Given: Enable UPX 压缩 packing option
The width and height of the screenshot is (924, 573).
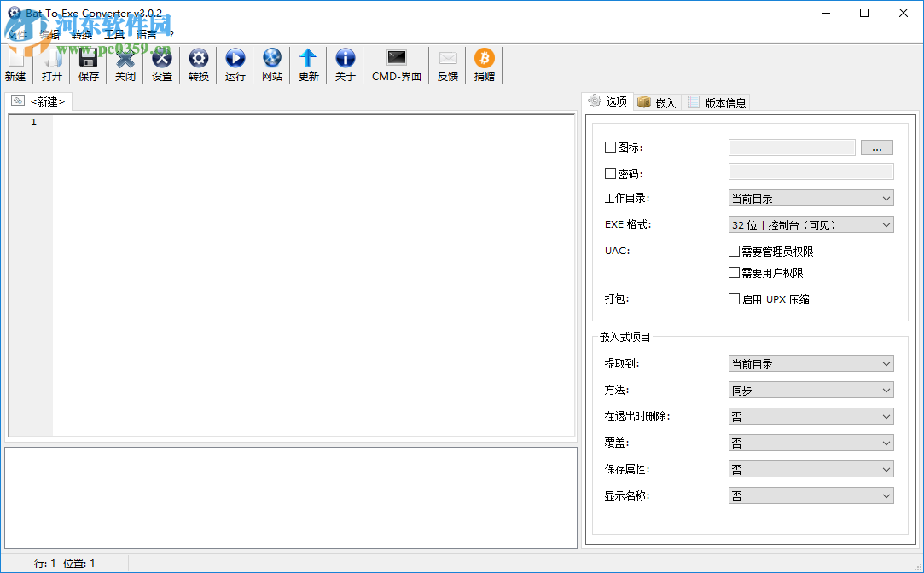Looking at the screenshot, I should click(x=734, y=298).
